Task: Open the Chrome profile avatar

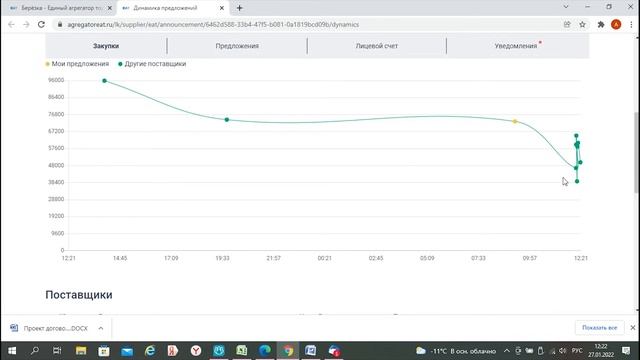Action: click(x=616, y=24)
